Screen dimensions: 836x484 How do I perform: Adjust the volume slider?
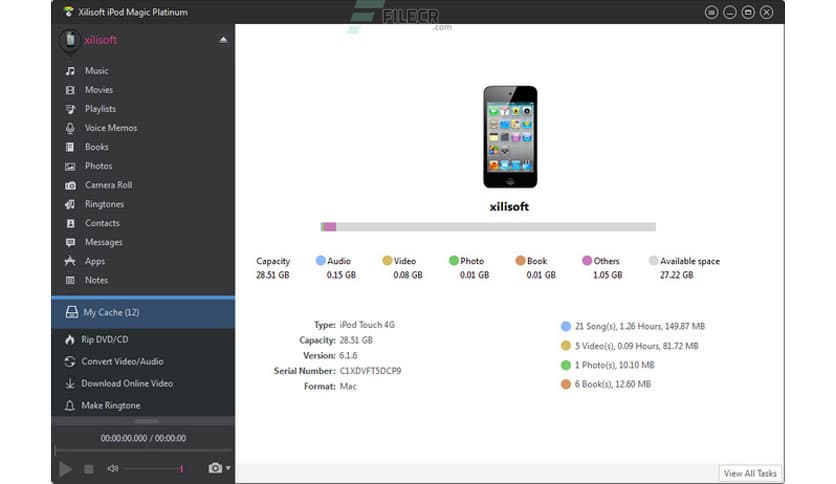tap(154, 469)
